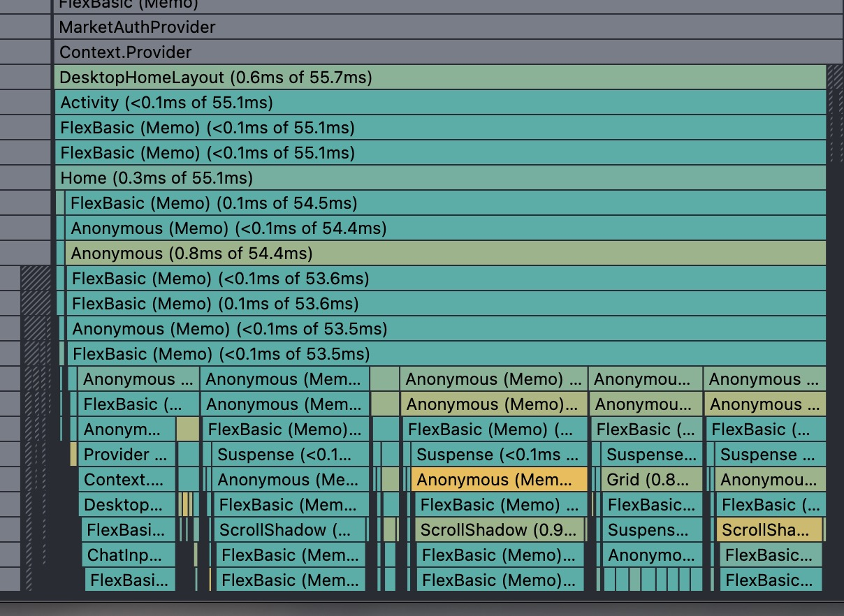Select the MarketAuthProvider flame bar

coord(447,27)
